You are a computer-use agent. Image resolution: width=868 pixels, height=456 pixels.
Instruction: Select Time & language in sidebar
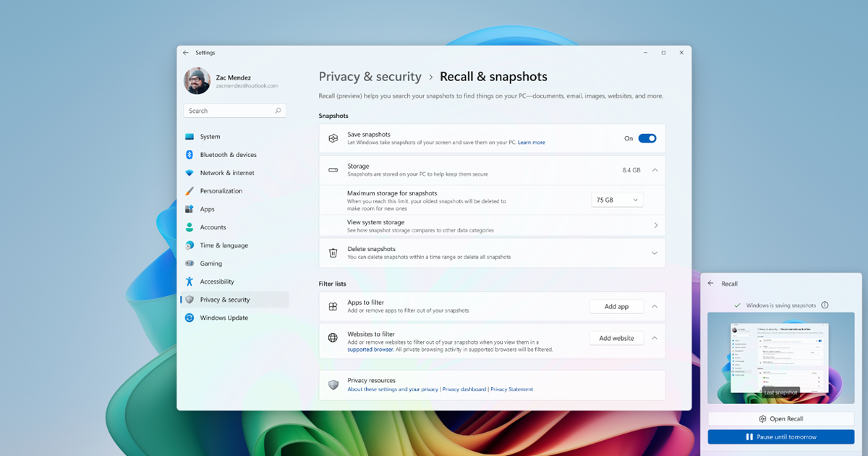point(224,245)
